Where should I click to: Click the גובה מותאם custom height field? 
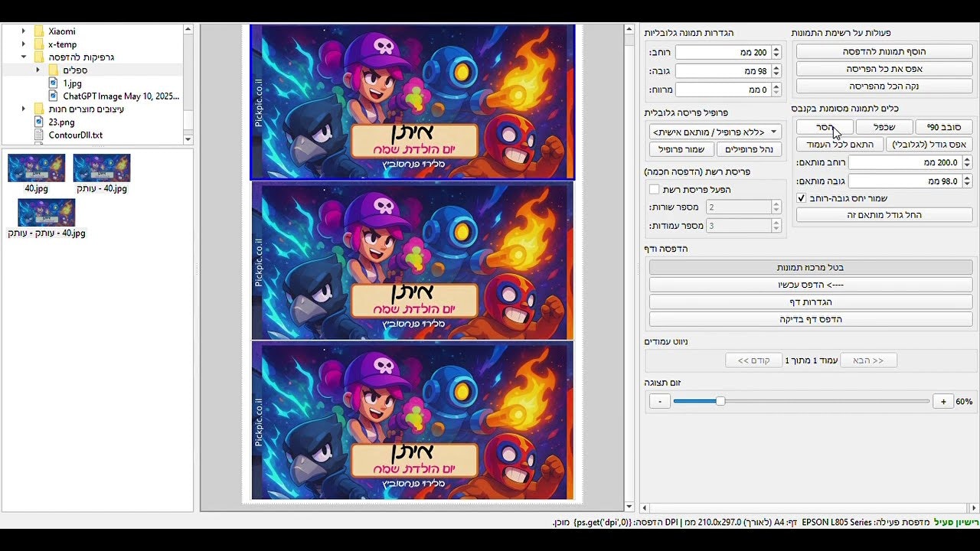pos(905,181)
